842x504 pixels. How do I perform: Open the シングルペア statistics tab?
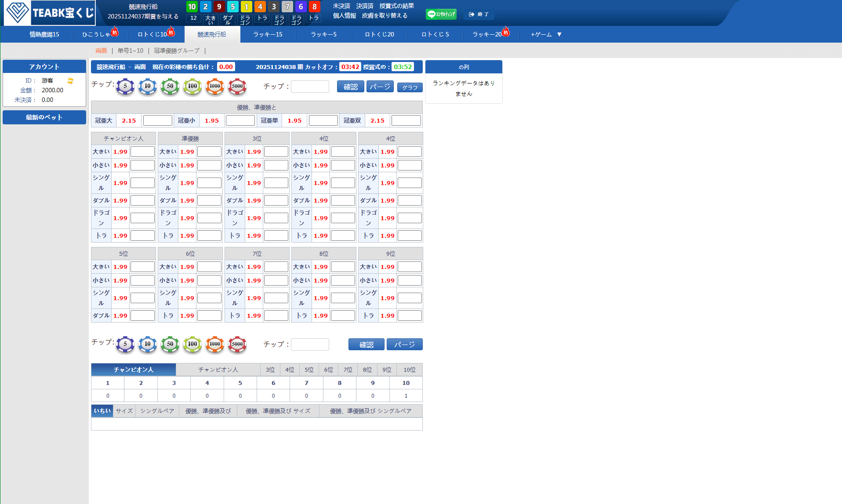click(x=157, y=411)
